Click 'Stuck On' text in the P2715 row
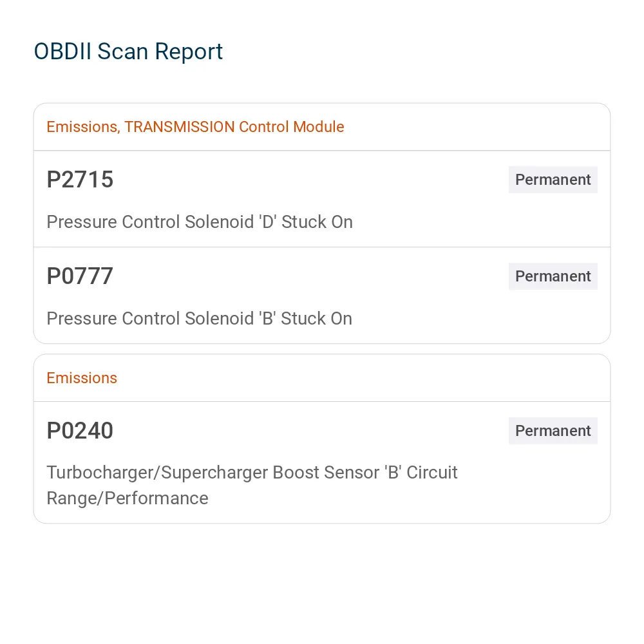Image resolution: width=644 pixels, height=644 pixels. pos(317,222)
